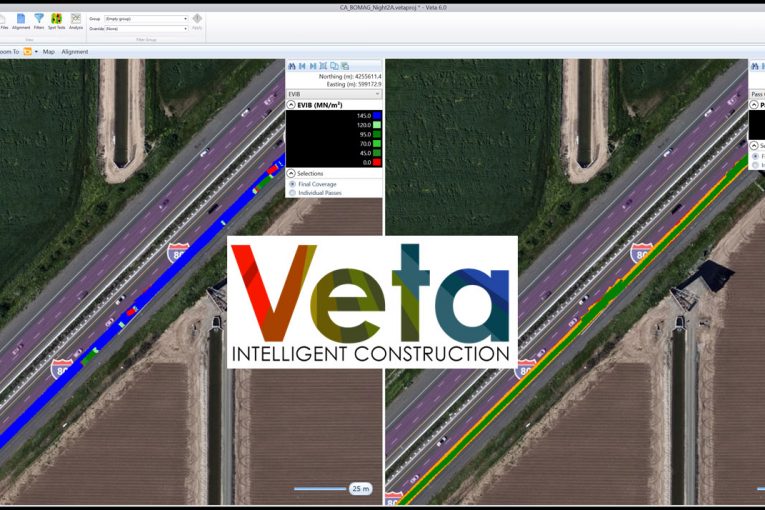Click the Alignment item in map toolbar
Image resolution: width=765 pixels, height=510 pixels.
click(75, 51)
